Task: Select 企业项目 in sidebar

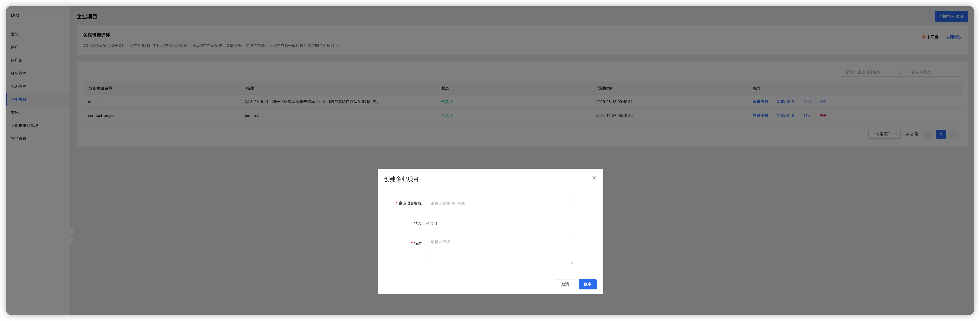Action: coord(19,99)
